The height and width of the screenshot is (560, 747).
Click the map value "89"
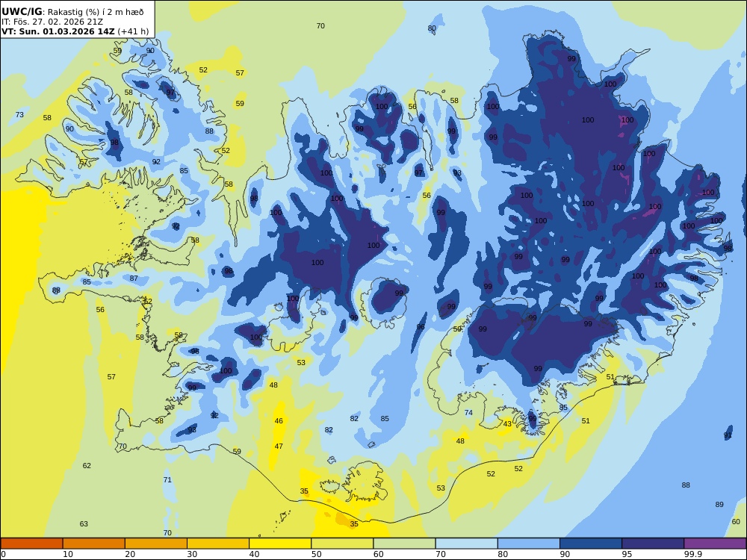pyautogui.click(x=719, y=505)
